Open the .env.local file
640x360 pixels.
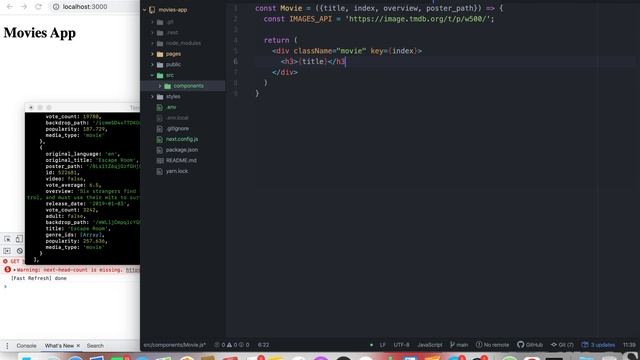point(177,118)
